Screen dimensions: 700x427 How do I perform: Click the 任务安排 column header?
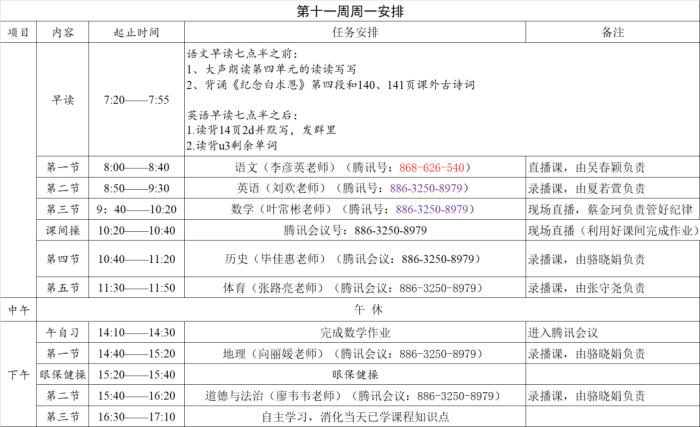click(354, 33)
